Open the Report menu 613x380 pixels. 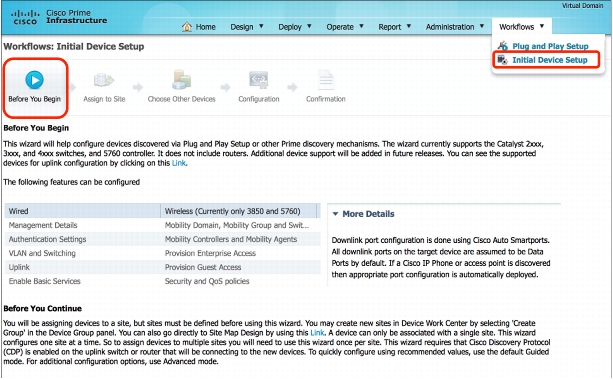click(390, 27)
